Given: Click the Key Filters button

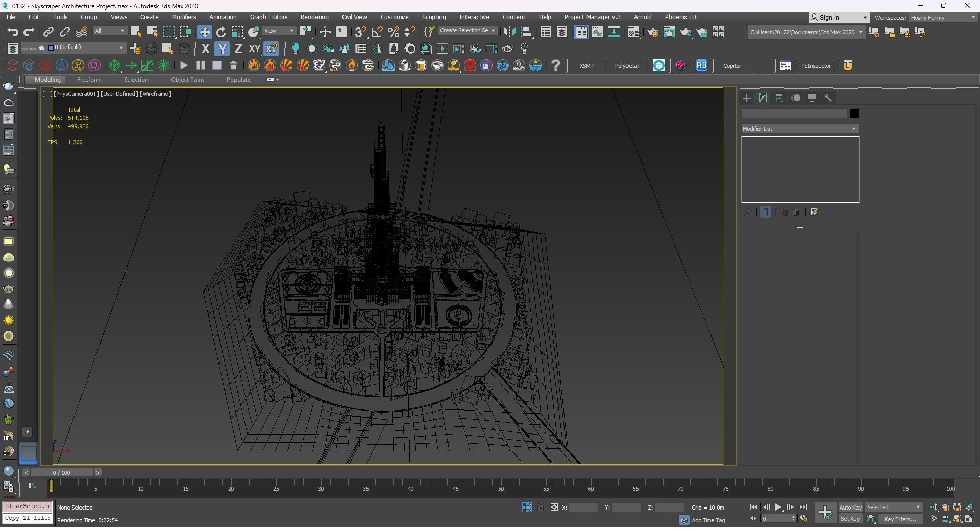Looking at the screenshot, I should [900, 519].
